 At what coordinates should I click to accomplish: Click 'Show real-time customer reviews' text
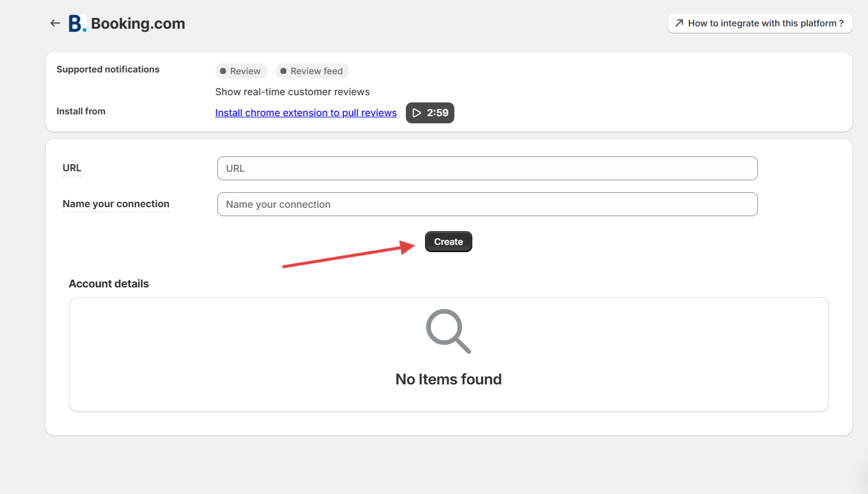tap(293, 92)
